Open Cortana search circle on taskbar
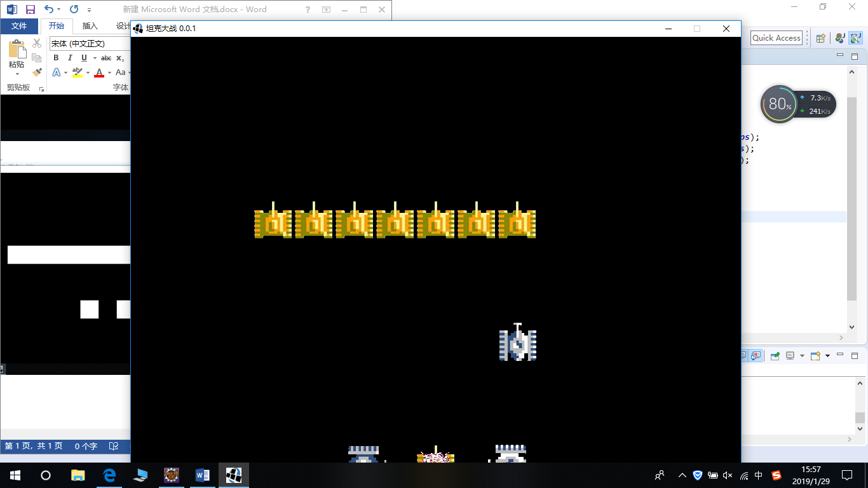This screenshot has height=488, width=868. pyautogui.click(x=46, y=475)
